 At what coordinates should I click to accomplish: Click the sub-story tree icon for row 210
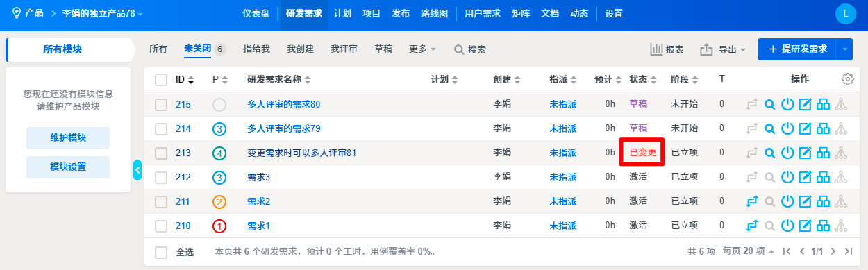click(x=841, y=226)
